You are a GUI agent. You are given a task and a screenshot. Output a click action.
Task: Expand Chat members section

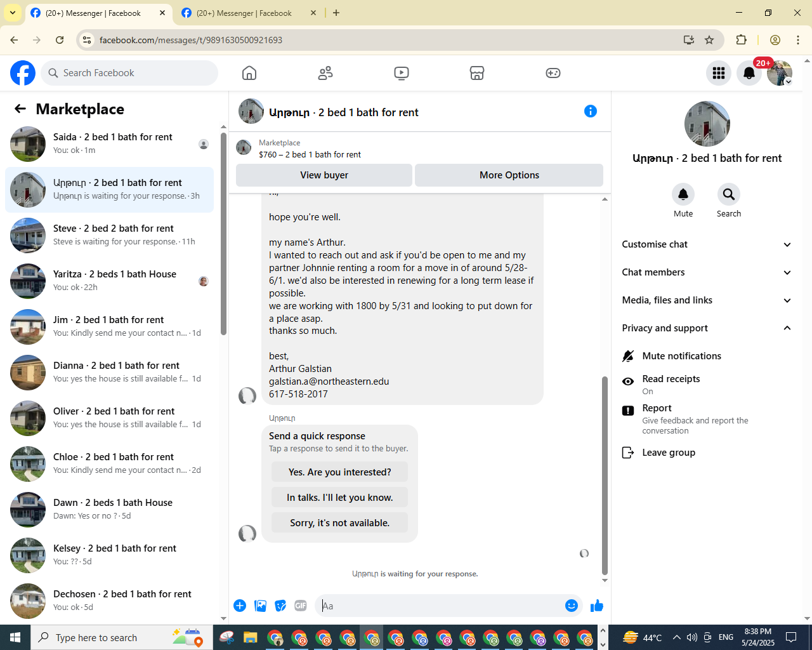[x=706, y=272]
